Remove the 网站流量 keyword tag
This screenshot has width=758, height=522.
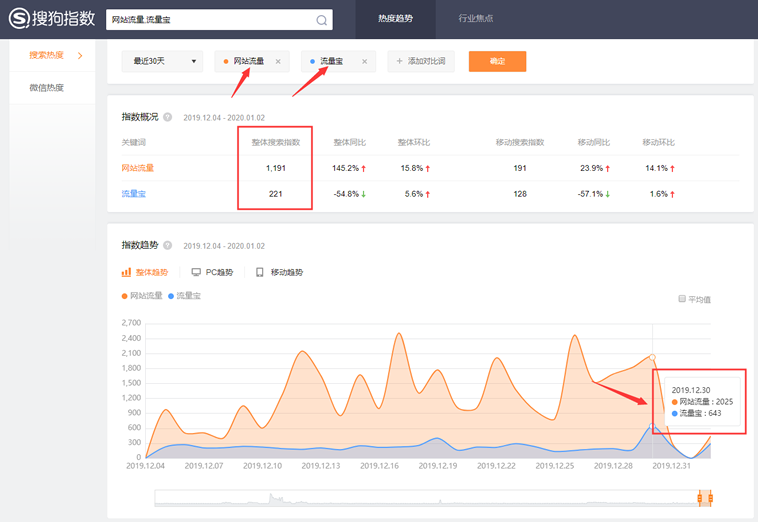pos(278,61)
